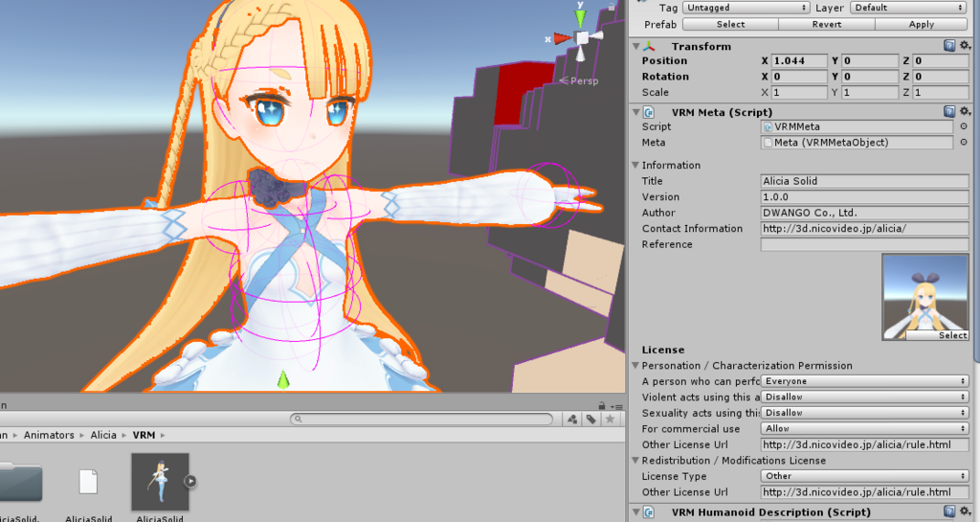Viewport: 980px width, 522px height.
Task: Open Transform component gear settings
Action: [965, 46]
